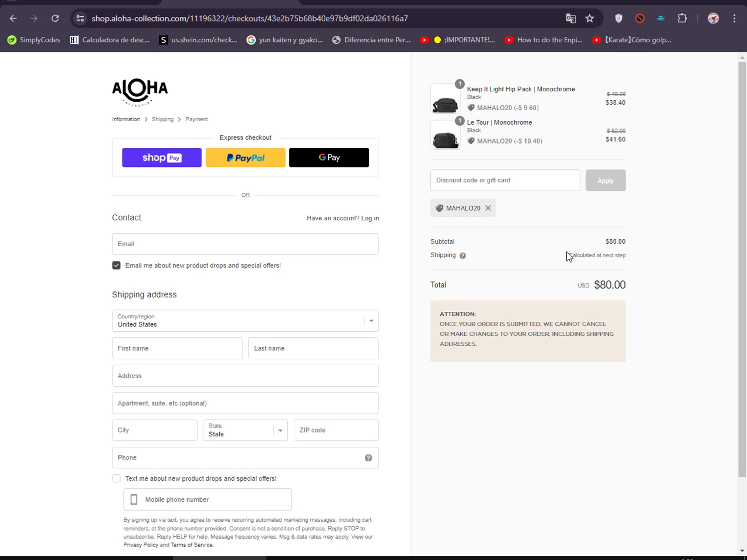This screenshot has height=560, width=747.
Task: Click Le Tour Monochrome bag thumbnail
Action: point(445,135)
